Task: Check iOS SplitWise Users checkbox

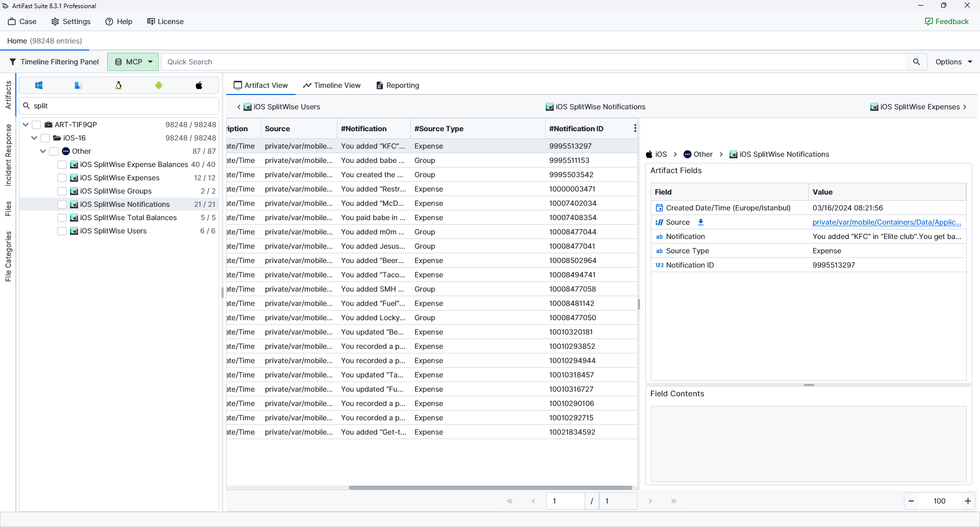Action: pos(62,231)
